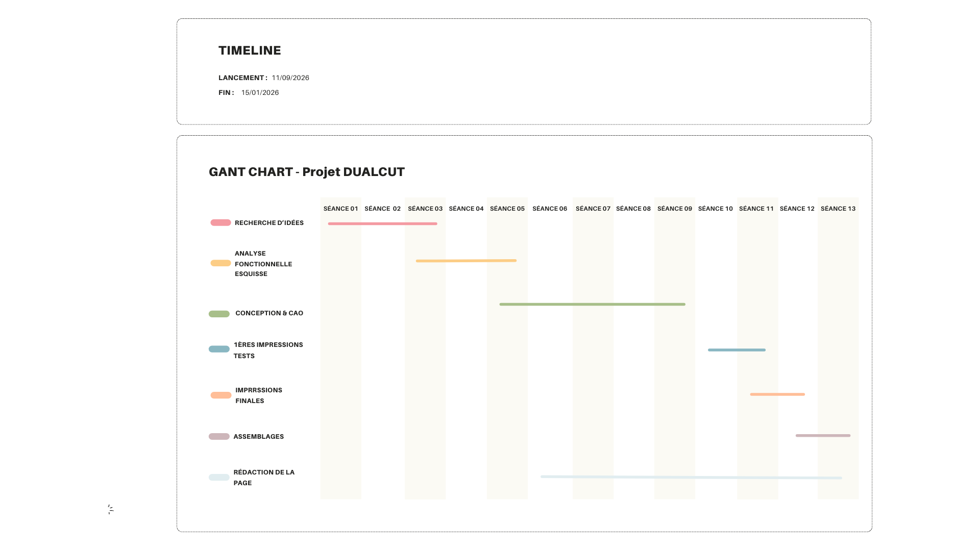Viewport: 980px width, 551px height.
Task: Click the blue 1ères impressions tests swatch
Action: (x=219, y=349)
